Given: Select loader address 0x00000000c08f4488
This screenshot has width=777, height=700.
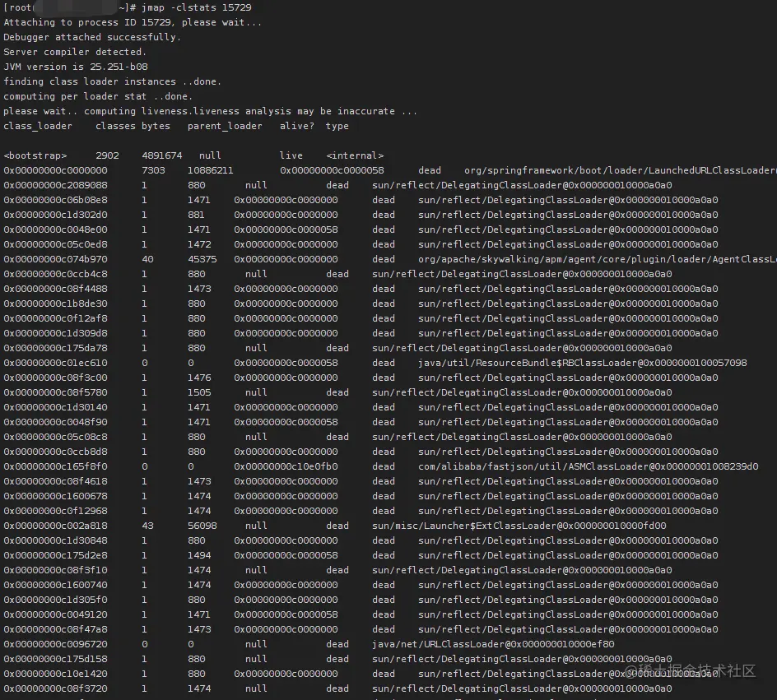Looking at the screenshot, I should point(55,289).
